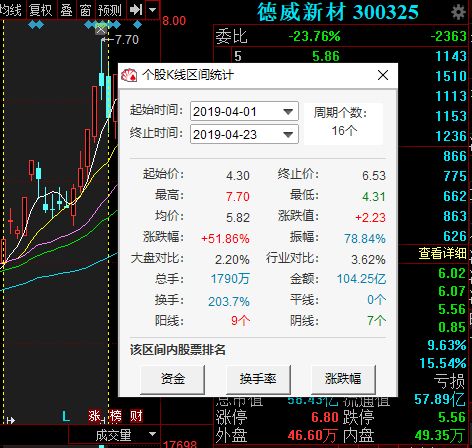This screenshot has height=448, width=472.
Task: Click the 德威新材 300325 stock title
Action: 338,13
